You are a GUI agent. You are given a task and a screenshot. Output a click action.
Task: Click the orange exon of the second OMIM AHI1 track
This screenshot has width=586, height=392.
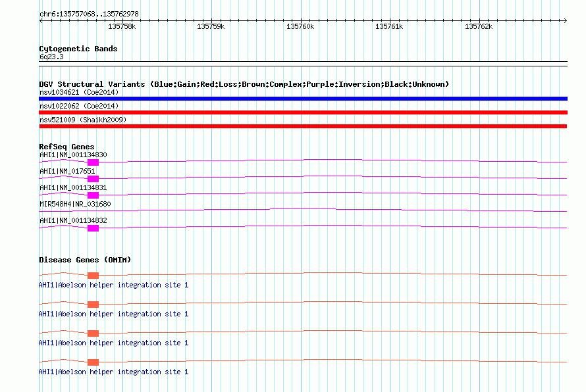coord(93,305)
